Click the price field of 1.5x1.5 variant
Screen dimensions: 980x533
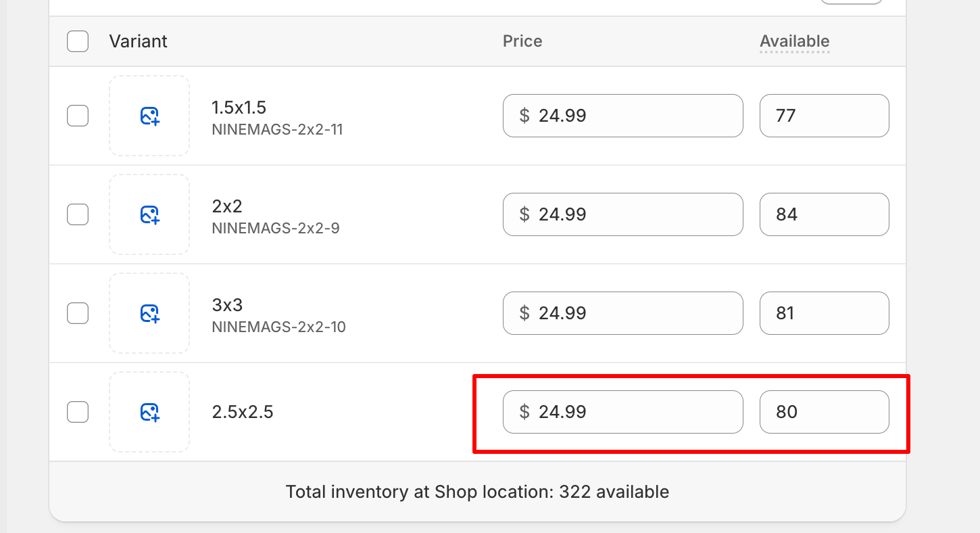click(622, 116)
